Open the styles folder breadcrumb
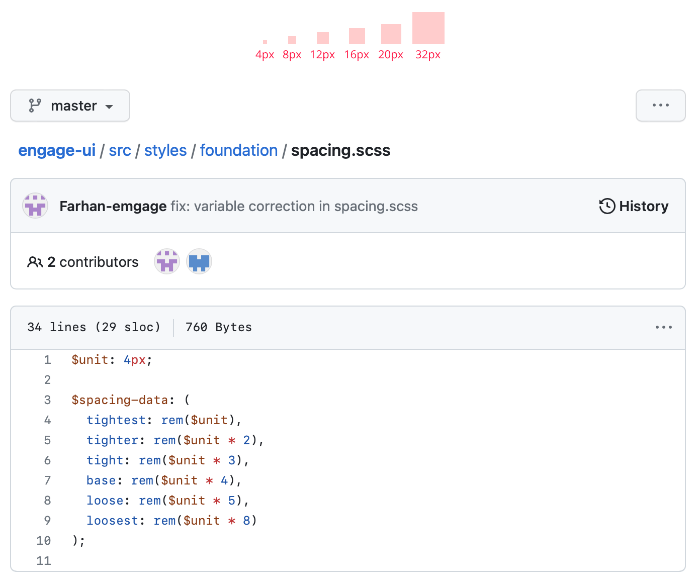 165,150
